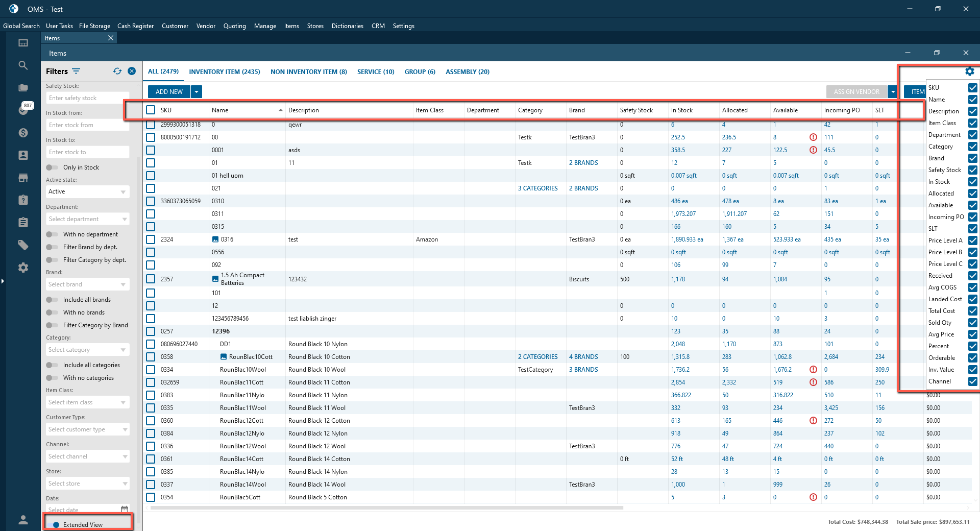The image size is (980, 531).
Task: Click the search magnifier icon in left sidebar
Action: (x=23, y=65)
